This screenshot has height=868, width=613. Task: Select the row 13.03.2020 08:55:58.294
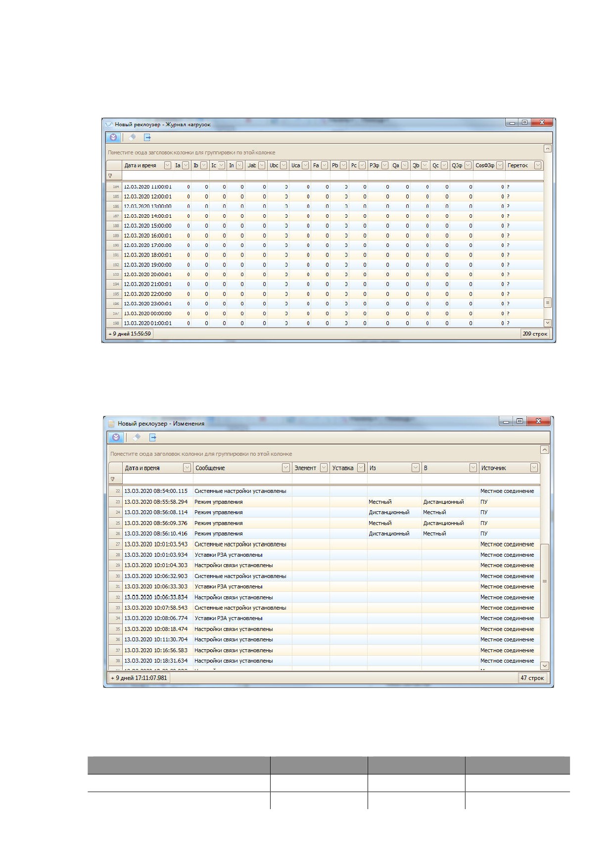[x=324, y=502]
